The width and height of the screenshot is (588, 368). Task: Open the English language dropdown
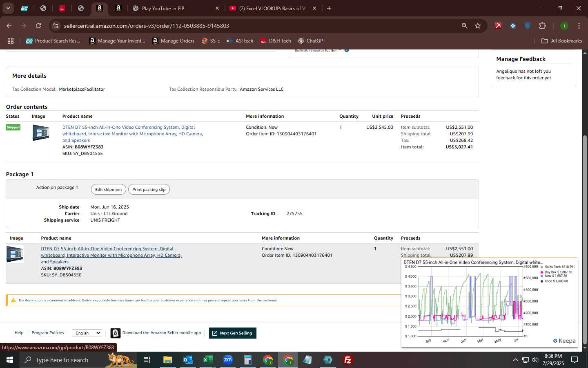[x=87, y=333]
